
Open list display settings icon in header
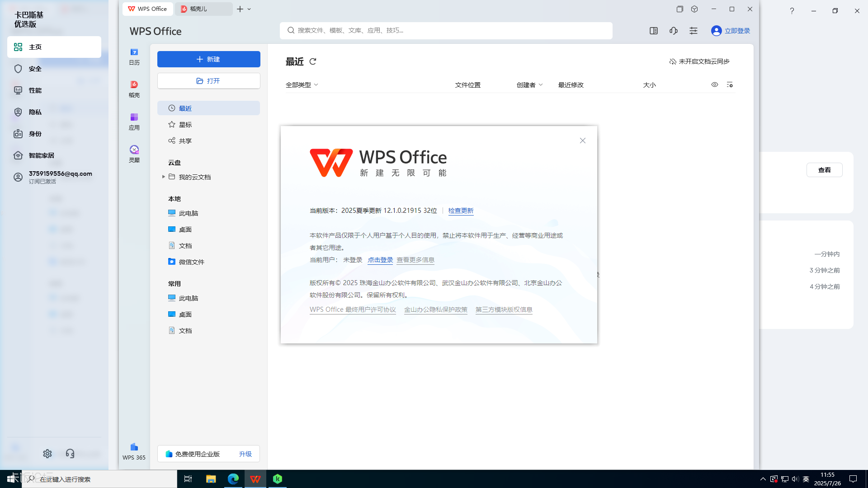point(730,84)
